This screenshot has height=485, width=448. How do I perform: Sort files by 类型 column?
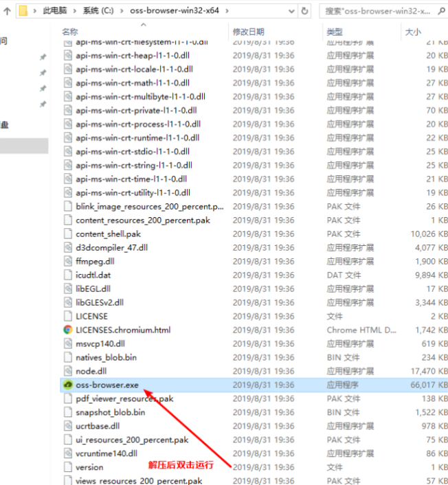point(335,32)
